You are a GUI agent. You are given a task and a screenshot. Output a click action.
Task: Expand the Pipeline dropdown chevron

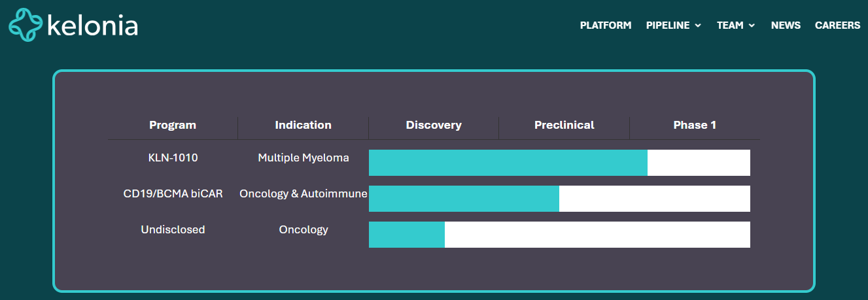pos(698,25)
